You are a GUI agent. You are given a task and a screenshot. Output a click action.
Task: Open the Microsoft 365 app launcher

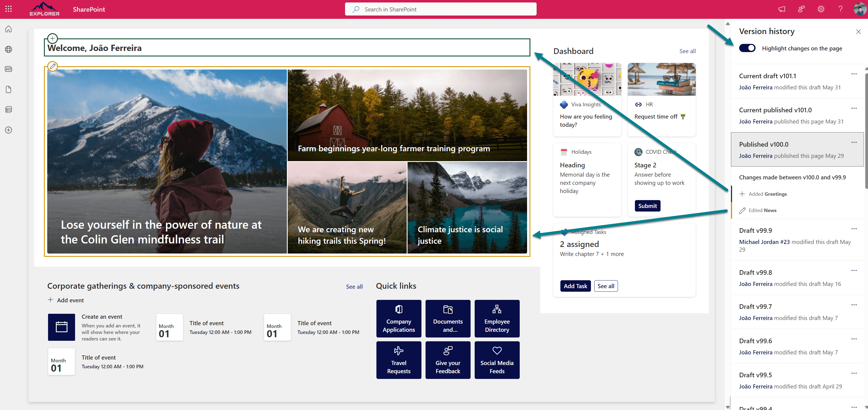pyautogui.click(x=8, y=9)
